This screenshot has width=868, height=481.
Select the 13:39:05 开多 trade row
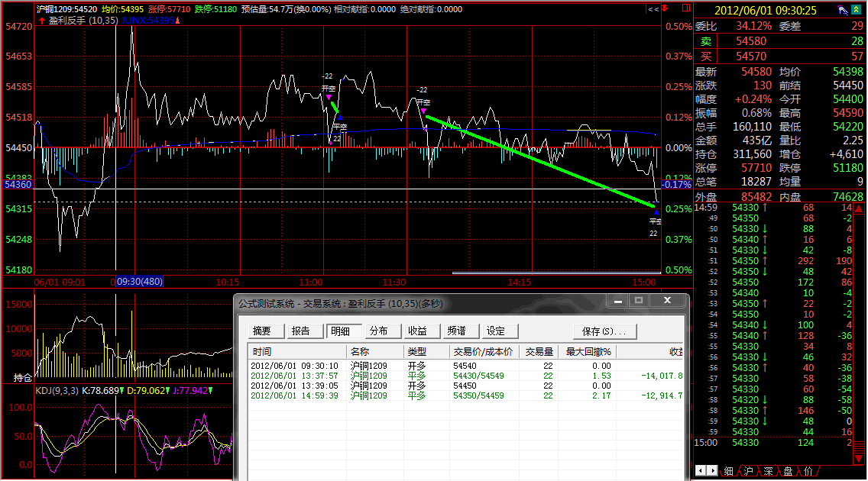tap(465, 386)
